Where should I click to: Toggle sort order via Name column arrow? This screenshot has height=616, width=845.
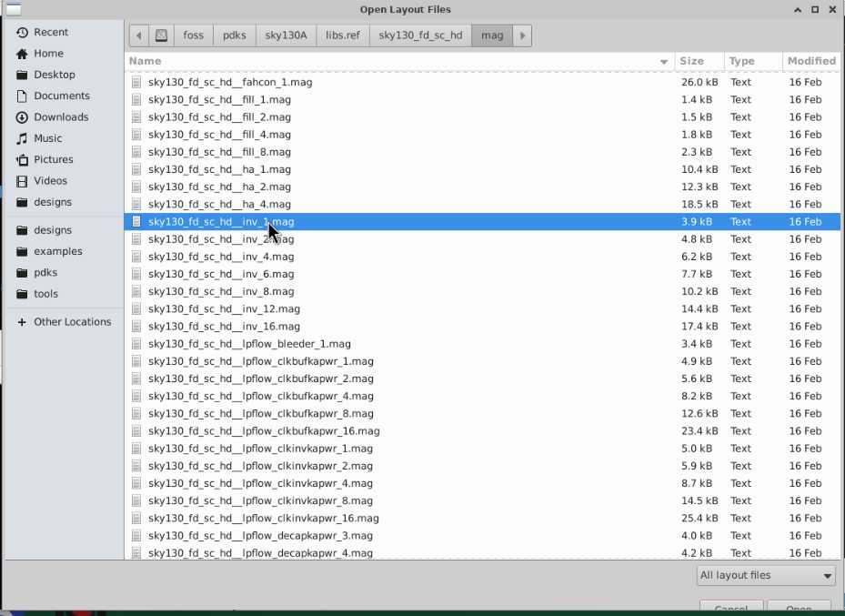tap(664, 62)
